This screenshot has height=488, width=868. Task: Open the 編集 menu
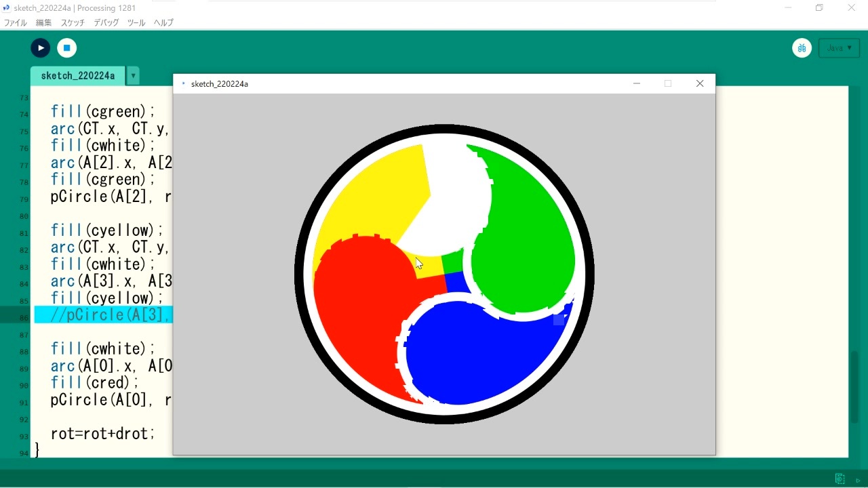point(43,22)
